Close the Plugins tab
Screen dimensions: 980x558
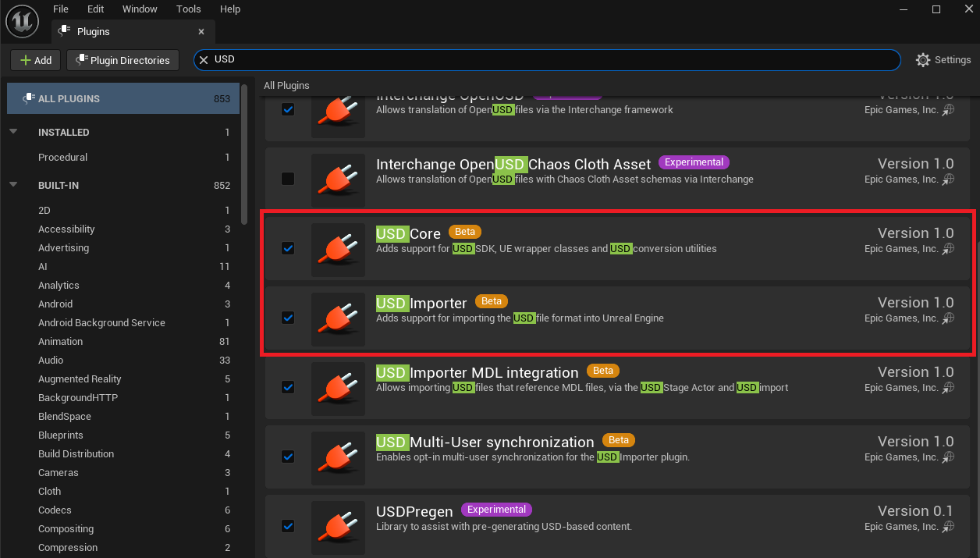click(201, 32)
